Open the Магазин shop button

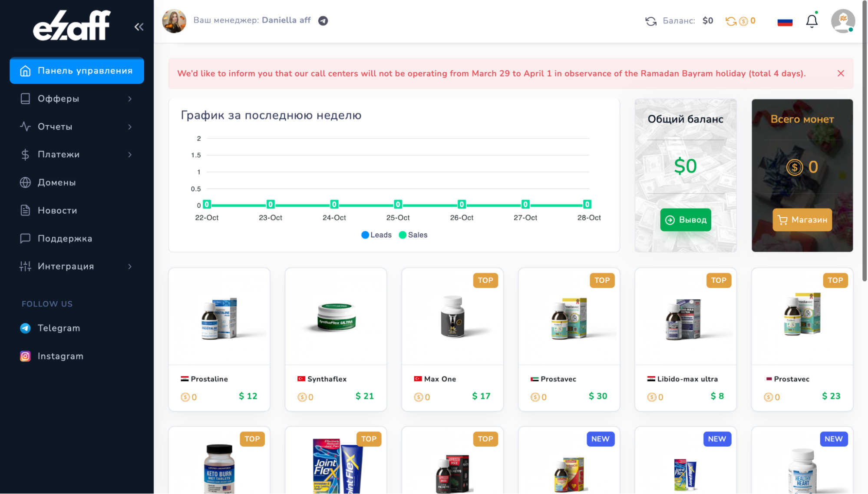pos(802,220)
